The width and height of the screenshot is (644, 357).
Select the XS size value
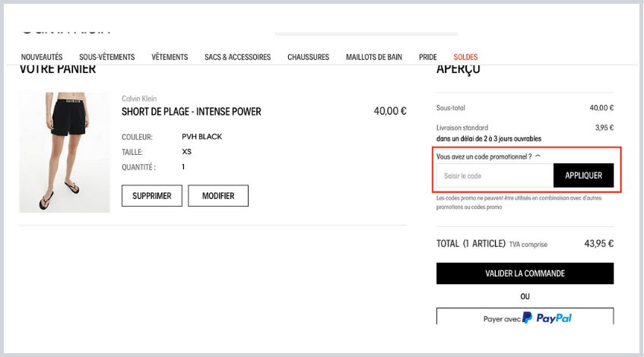point(186,152)
